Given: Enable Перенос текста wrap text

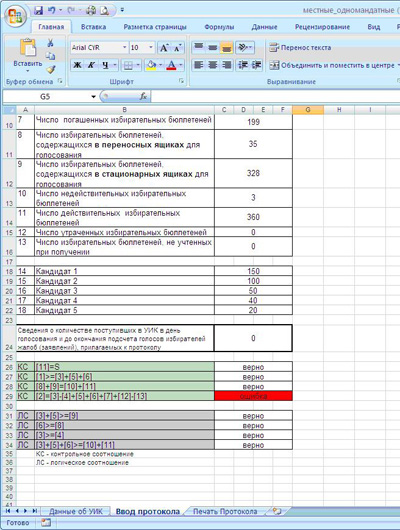Looking at the screenshot, I should coord(300,48).
